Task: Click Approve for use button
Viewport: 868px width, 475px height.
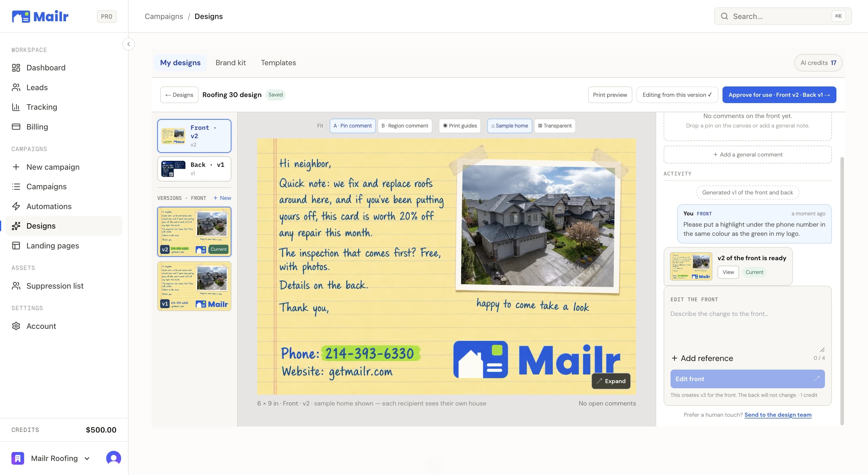Action: 779,95
